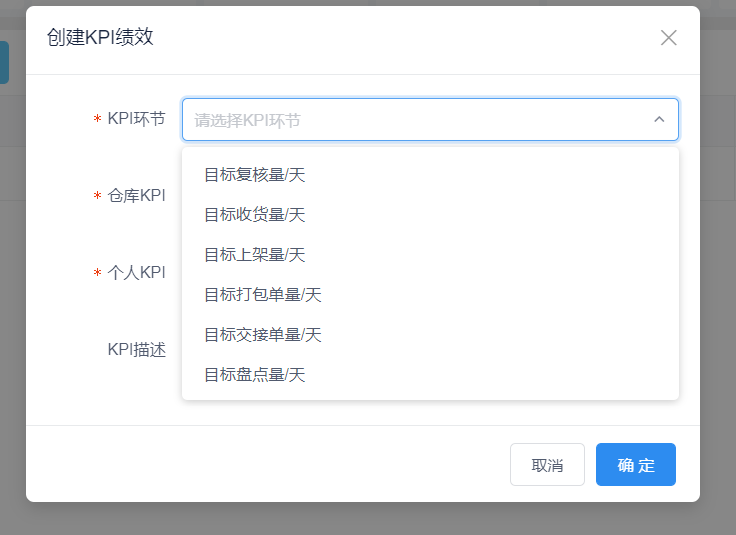The image size is (736, 535).
Task: Cancel with the 取消 button
Action: click(x=547, y=465)
